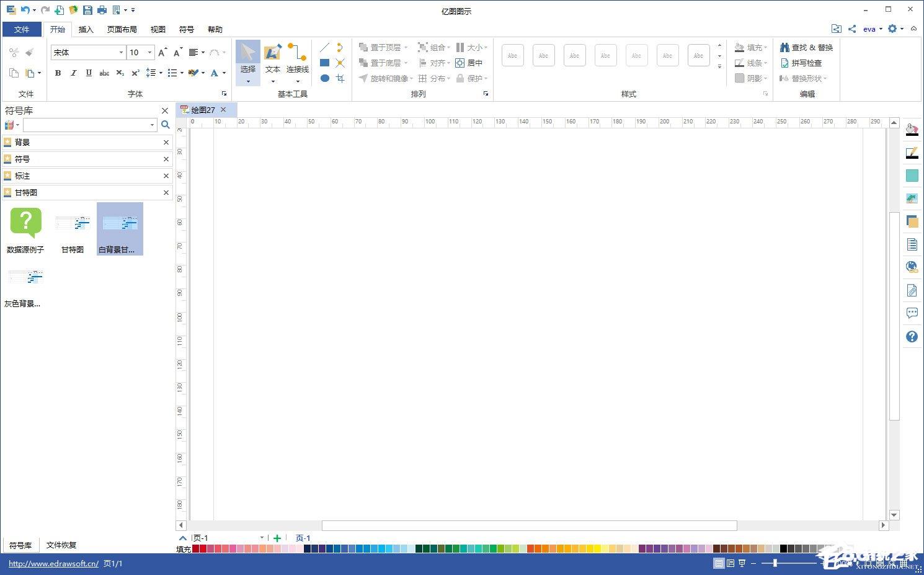
Task: Apply superscript formatting
Action: [135, 73]
